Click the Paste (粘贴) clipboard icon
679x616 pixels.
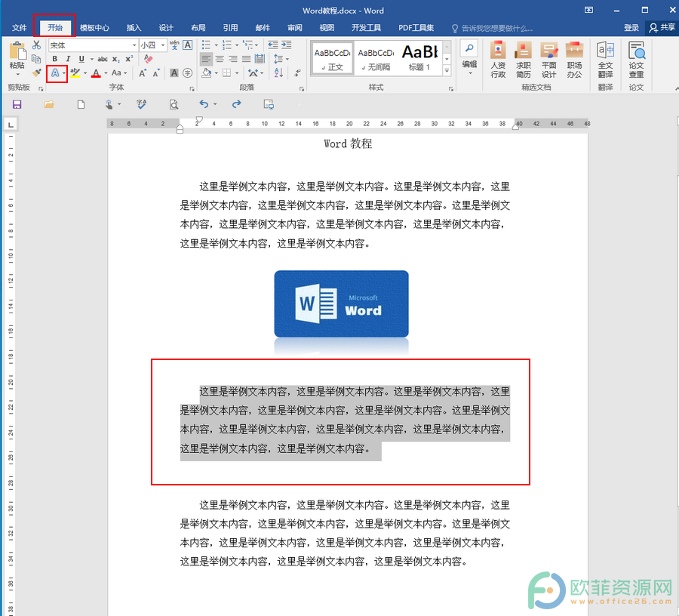[x=17, y=51]
